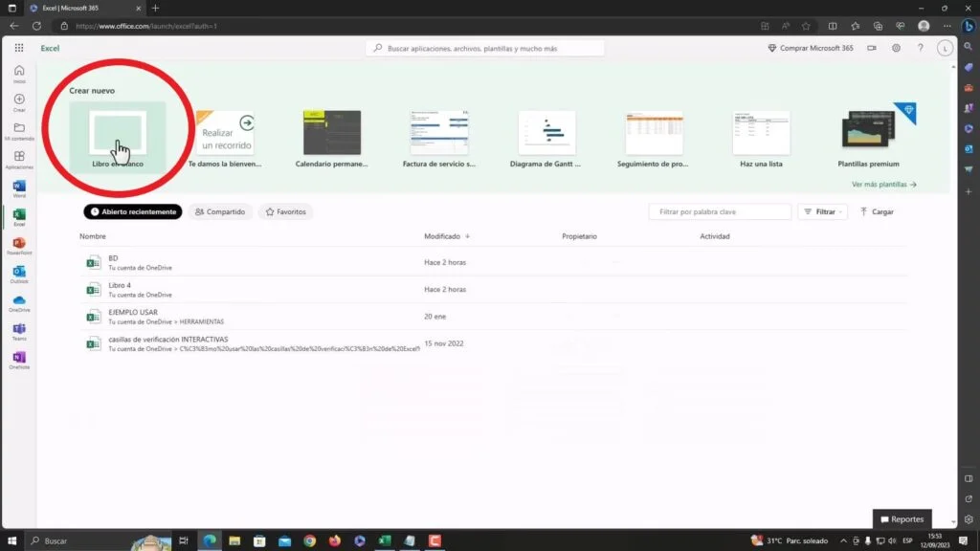
Task: Select the Excel | Microsoft 365 browser tab
Action: (84, 8)
